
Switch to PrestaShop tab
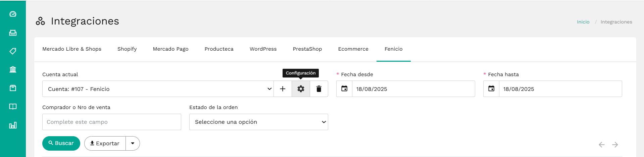(307, 49)
